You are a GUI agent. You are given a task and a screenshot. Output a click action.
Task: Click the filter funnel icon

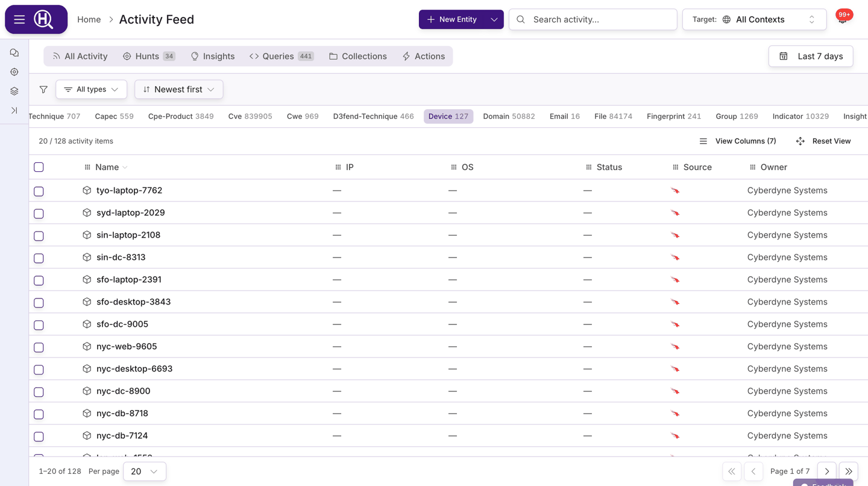[x=43, y=89]
